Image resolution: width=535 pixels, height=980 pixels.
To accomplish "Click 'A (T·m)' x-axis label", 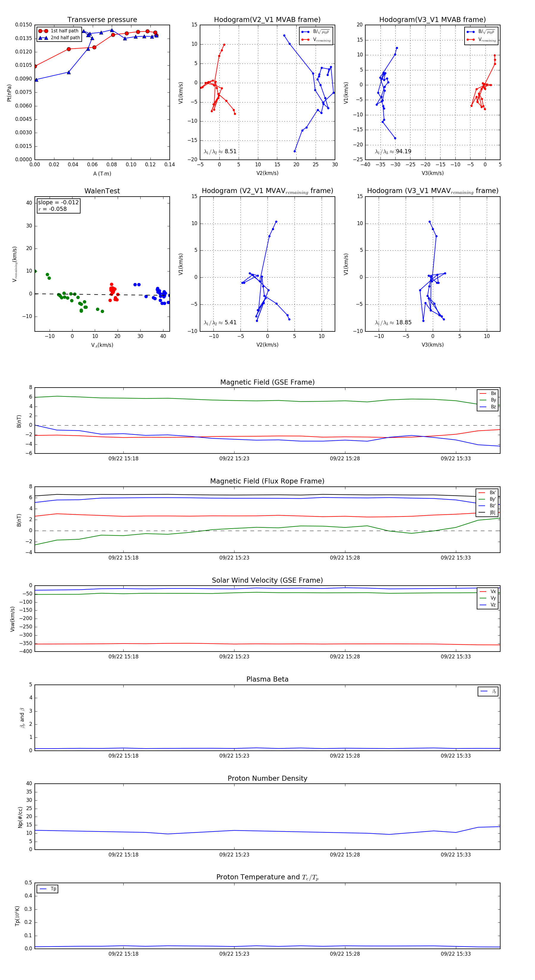I will [102, 174].
